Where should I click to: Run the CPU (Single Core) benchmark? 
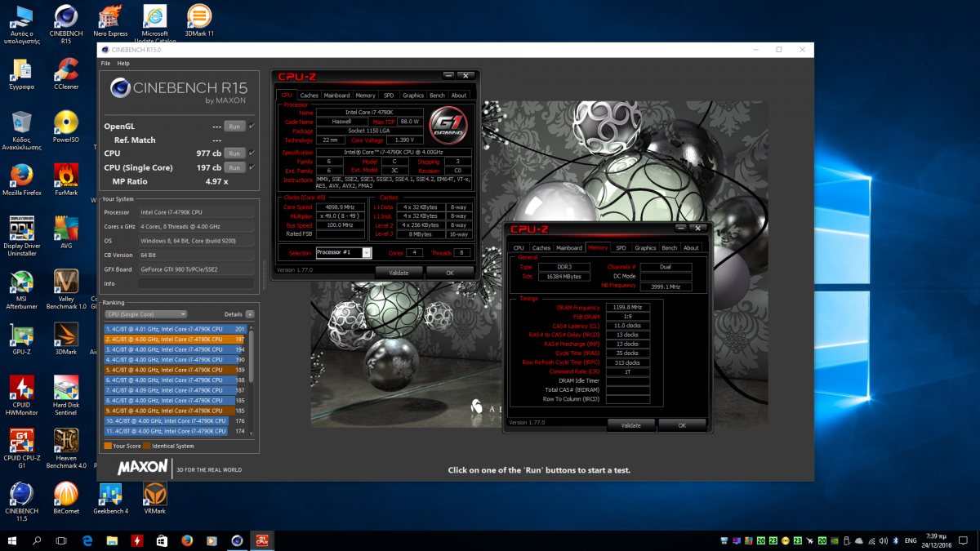(234, 167)
